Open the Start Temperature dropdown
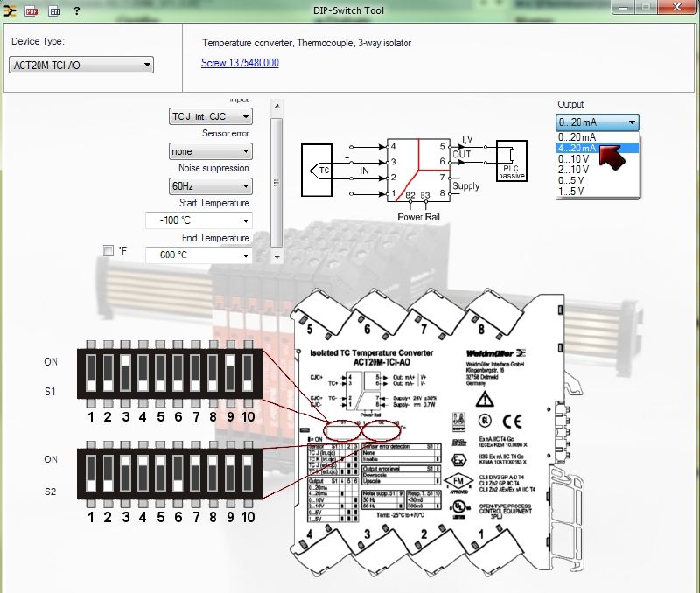Screen dimensions: 700x593 tap(248, 220)
